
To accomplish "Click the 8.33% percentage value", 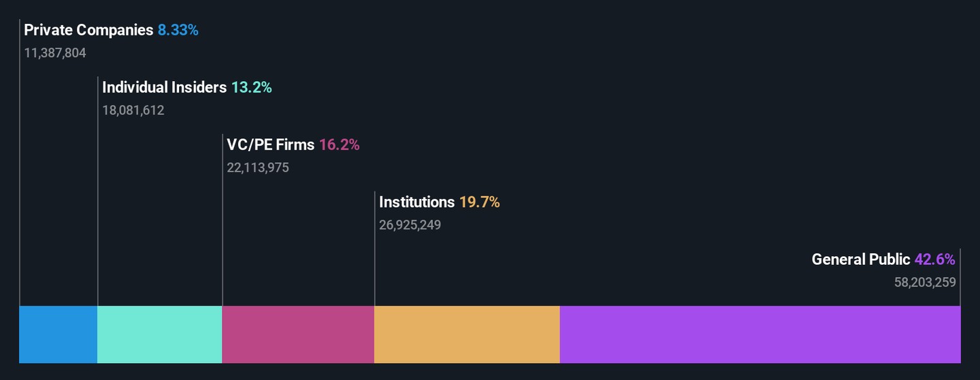I will click(x=178, y=30).
